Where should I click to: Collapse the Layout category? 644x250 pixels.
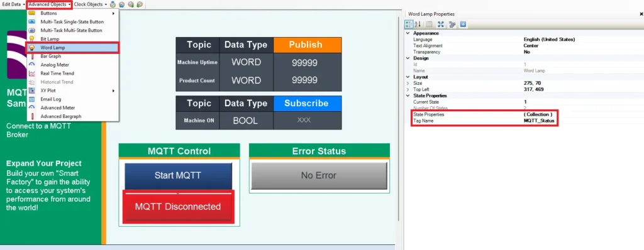[x=408, y=77]
